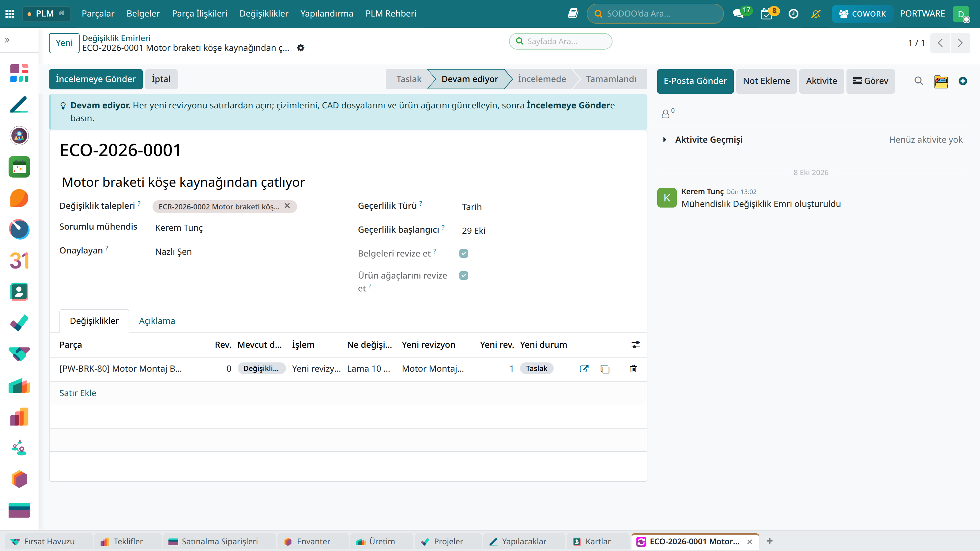This screenshot has width=980, height=551.
Task: Go to next record arrow
Action: click(x=960, y=43)
